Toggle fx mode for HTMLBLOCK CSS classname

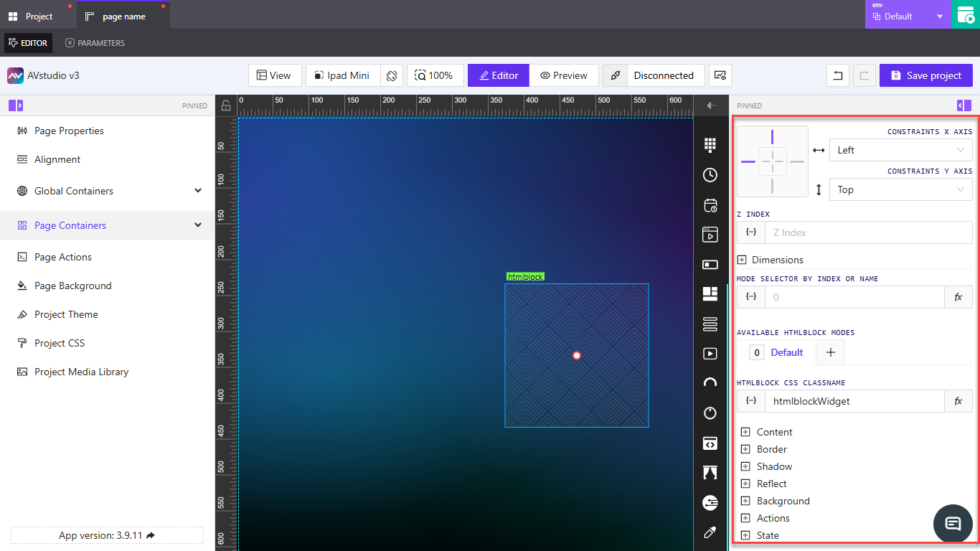click(x=958, y=401)
